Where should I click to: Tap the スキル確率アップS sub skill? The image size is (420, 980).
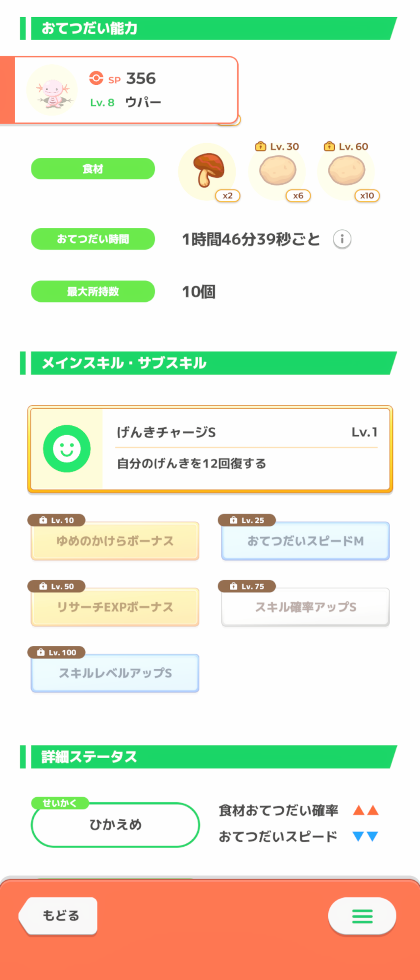pyautogui.click(x=305, y=607)
